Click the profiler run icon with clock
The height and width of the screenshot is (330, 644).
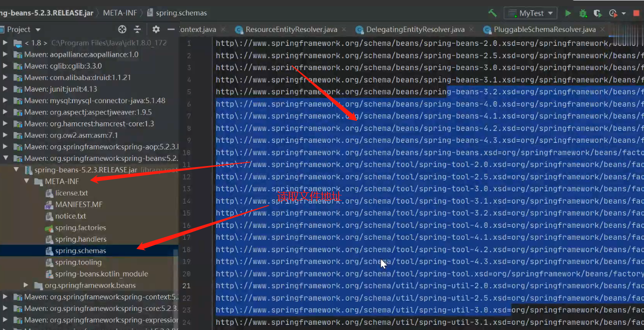click(x=613, y=13)
